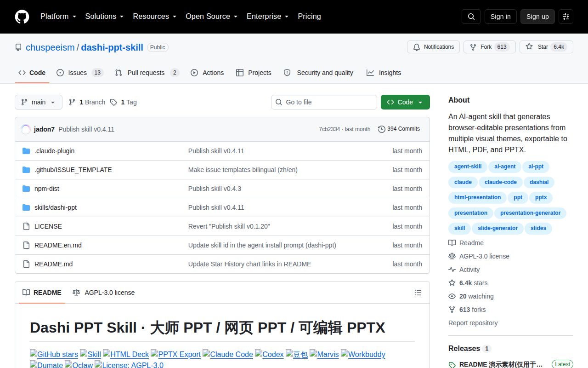Click the Claude Code badge link

pyautogui.click(x=228, y=354)
